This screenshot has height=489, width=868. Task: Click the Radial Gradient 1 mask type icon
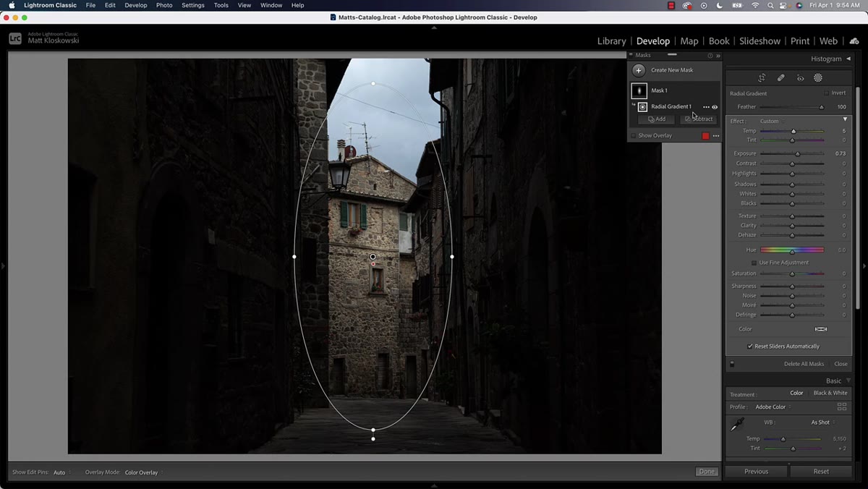pyautogui.click(x=642, y=107)
